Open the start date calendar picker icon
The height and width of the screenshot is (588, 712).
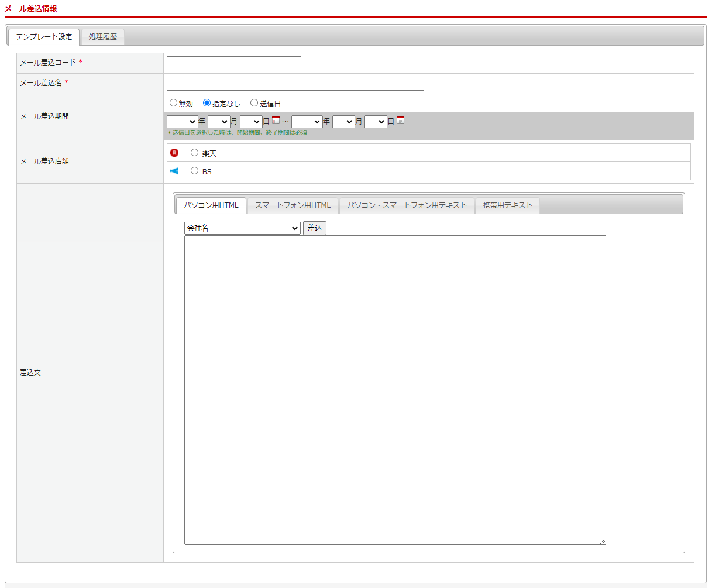coord(276,121)
